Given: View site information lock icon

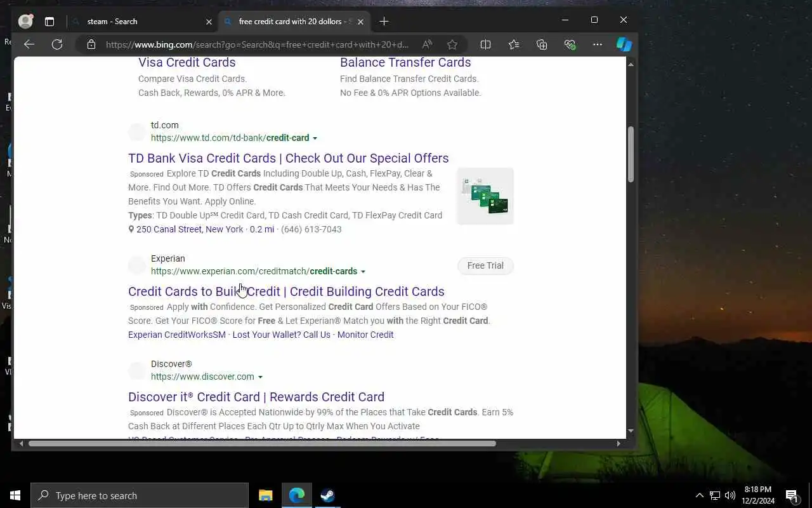Looking at the screenshot, I should 91,44.
